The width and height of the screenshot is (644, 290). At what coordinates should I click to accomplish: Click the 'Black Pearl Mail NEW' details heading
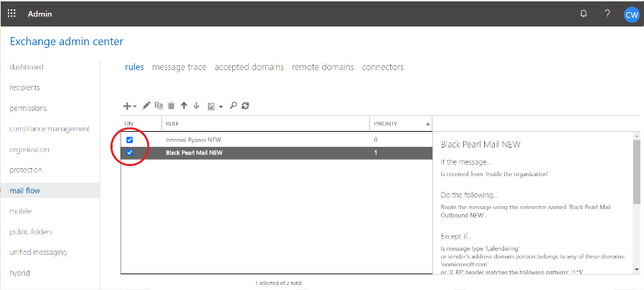point(480,145)
